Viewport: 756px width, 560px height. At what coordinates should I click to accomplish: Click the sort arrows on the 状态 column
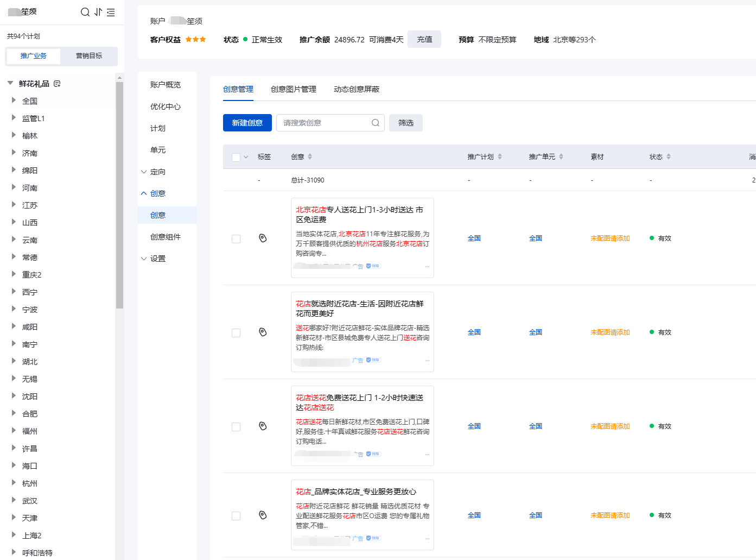tap(669, 156)
